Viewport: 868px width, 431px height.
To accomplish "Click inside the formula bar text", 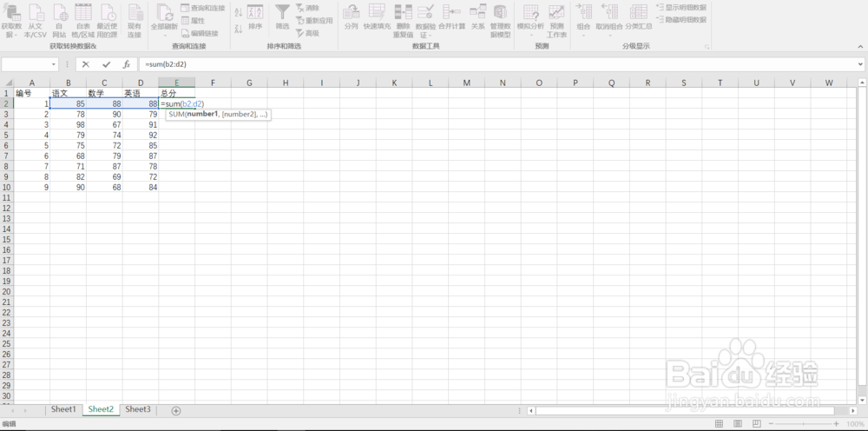I will (x=166, y=64).
